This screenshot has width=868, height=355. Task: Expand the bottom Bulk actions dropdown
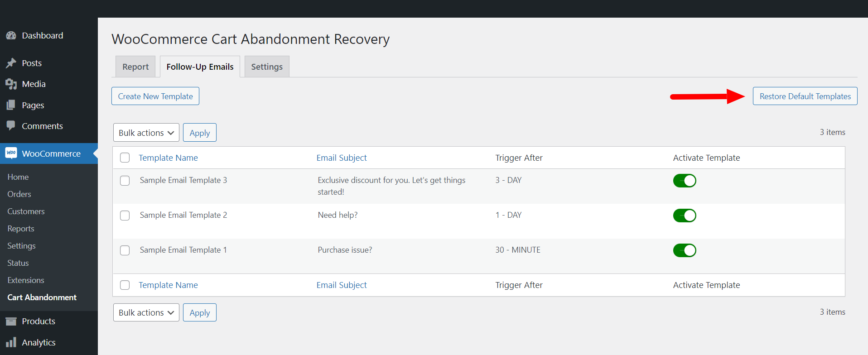click(146, 313)
